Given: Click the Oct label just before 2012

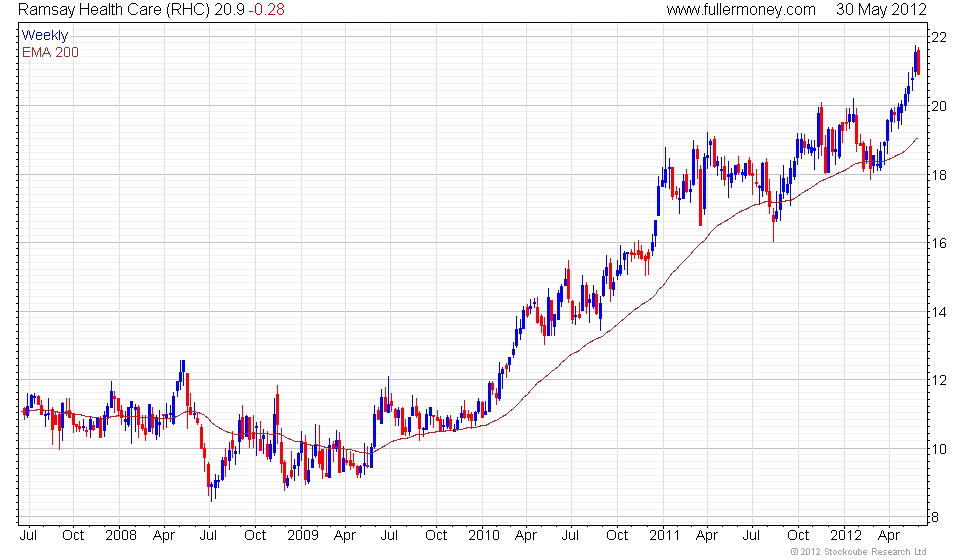Looking at the screenshot, I should pyautogui.click(x=798, y=536).
